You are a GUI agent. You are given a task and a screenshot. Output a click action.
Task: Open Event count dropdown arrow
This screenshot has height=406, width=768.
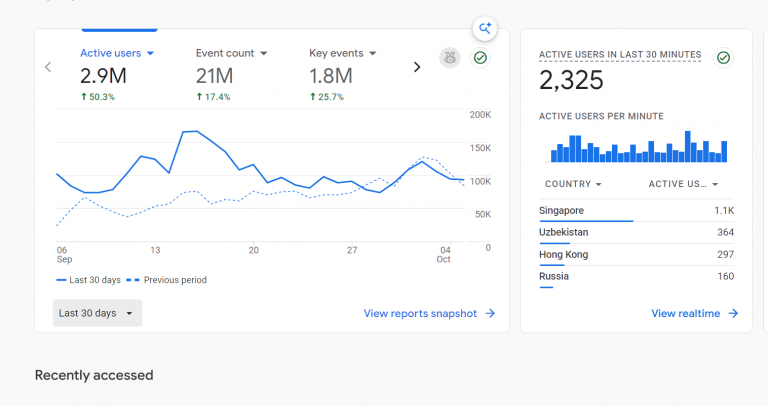[x=264, y=53]
